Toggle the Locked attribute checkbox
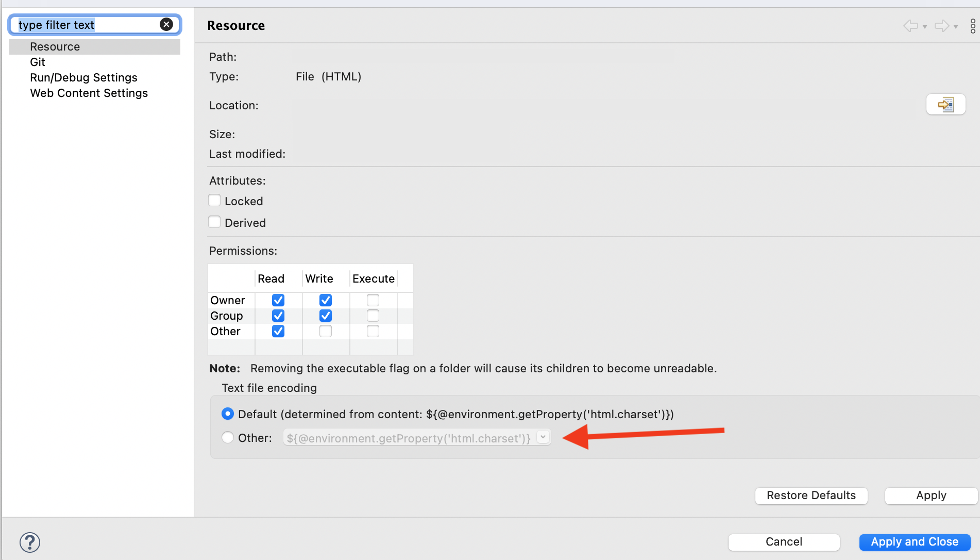This screenshot has width=980, height=560. click(214, 201)
